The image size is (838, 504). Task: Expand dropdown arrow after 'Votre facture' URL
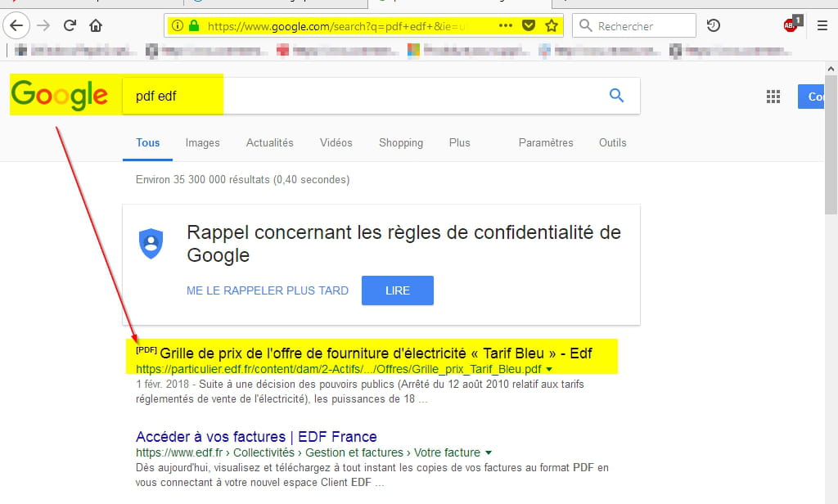488,452
